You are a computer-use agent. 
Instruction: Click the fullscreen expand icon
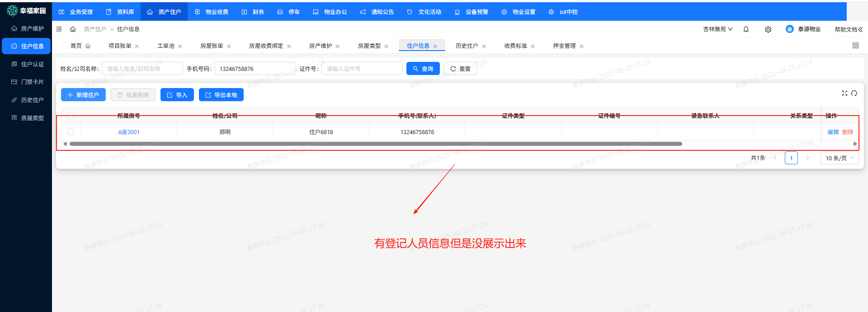pos(844,93)
